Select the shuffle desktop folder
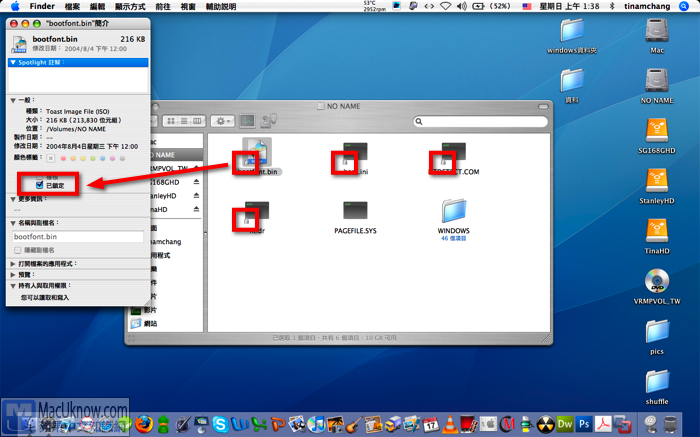Viewport: 700px width, 437px height. coord(657,382)
